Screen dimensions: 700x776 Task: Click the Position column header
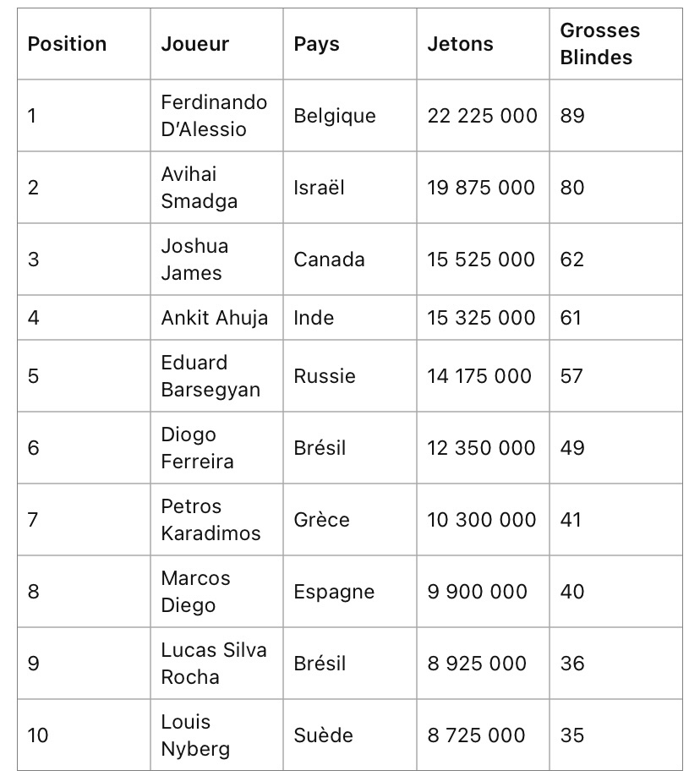68,44
